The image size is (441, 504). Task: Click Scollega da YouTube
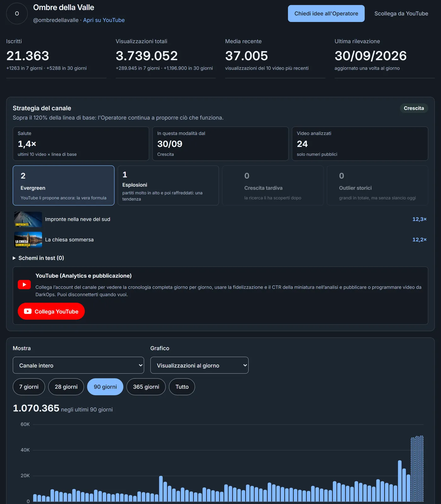coord(401,14)
